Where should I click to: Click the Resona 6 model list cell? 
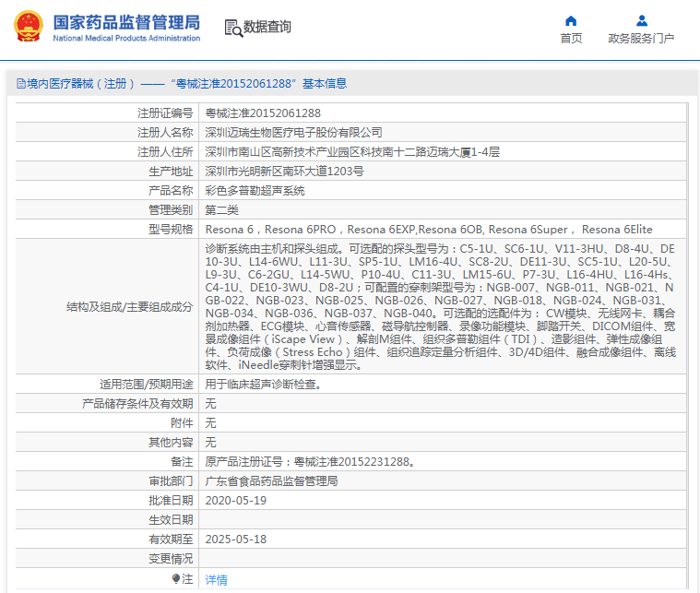click(x=442, y=229)
